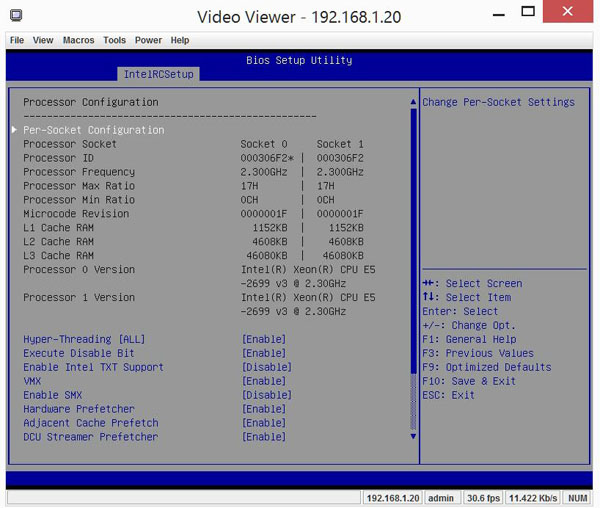Select DCU Streamer Prefetcher setting
The image size is (600, 508).
(91, 437)
